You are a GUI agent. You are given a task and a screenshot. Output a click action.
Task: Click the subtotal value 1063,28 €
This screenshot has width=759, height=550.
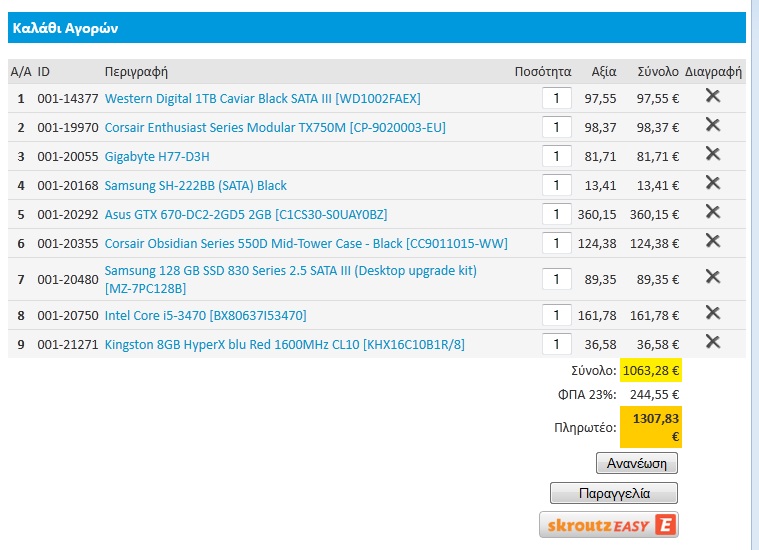pos(651,371)
